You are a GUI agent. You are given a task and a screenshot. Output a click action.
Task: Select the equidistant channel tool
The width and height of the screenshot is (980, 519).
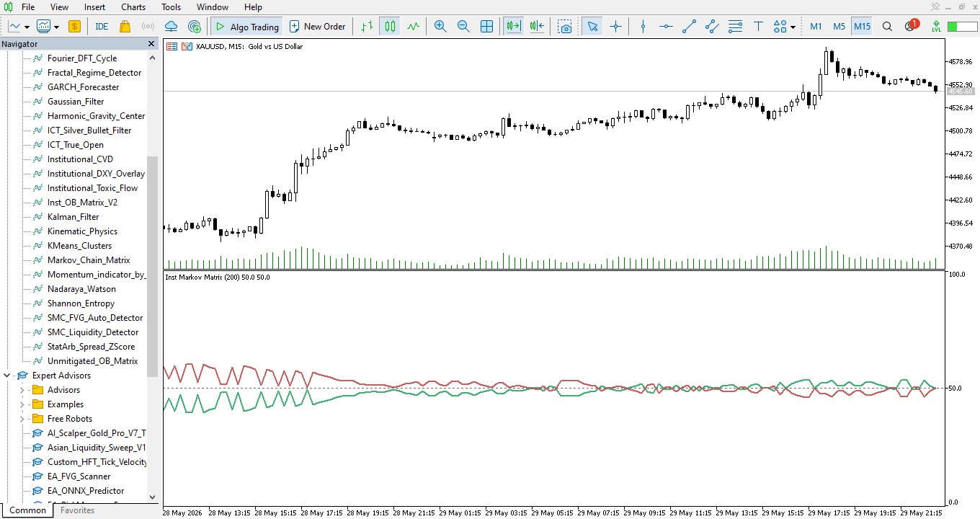(x=712, y=27)
